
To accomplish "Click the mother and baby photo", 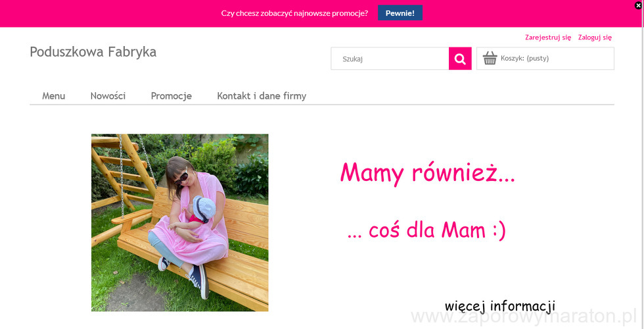I will [x=180, y=222].
